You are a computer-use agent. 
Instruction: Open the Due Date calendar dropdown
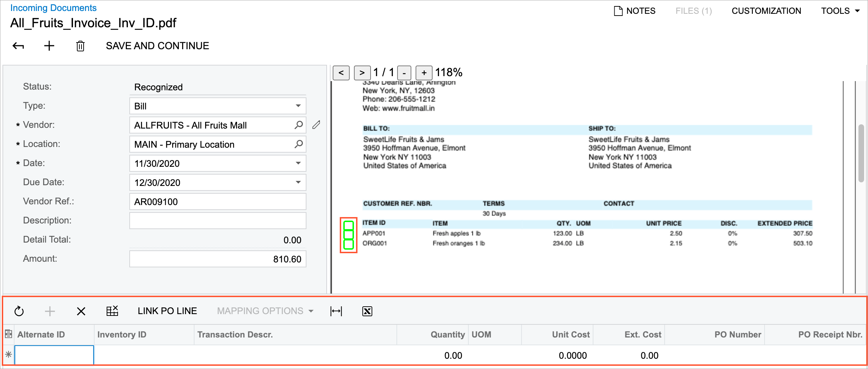(x=298, y=182)
